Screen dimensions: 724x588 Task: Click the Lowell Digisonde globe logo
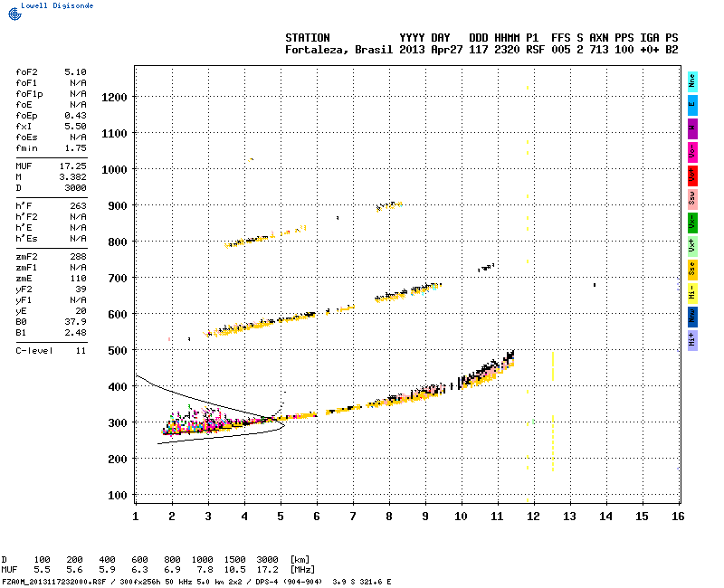click(x=14, y=14)
